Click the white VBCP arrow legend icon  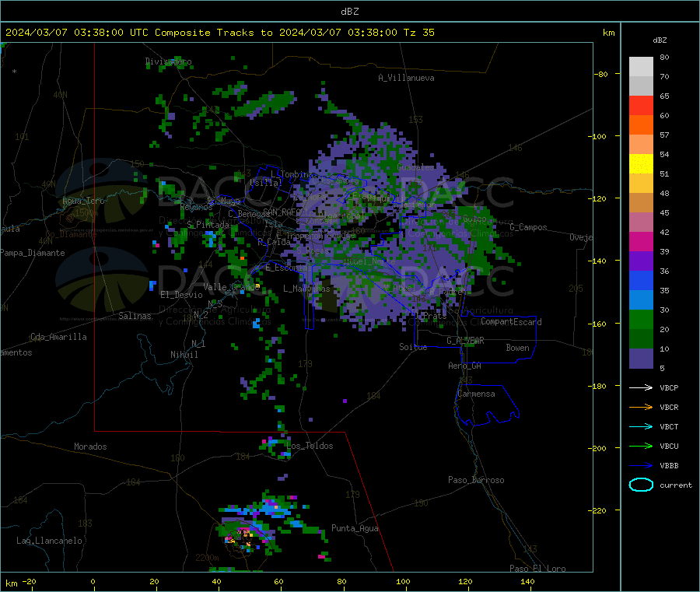point(641,387)
